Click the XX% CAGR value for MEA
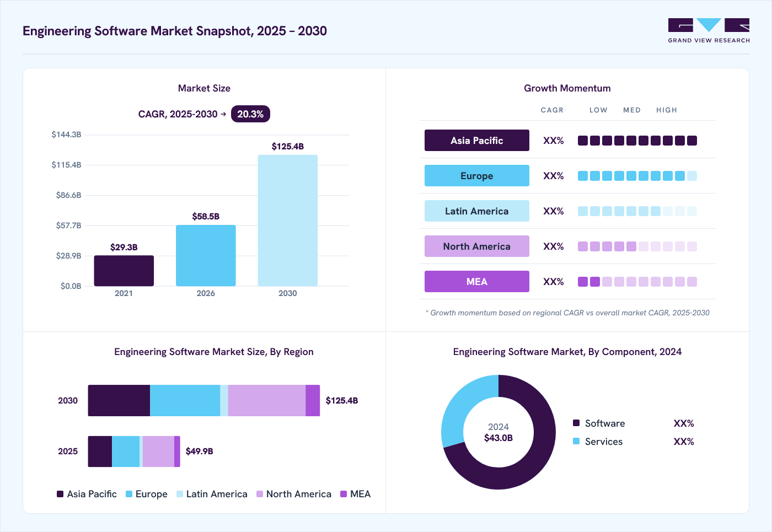772x532 pixels. pyautogui.click(x=554, y=282)
